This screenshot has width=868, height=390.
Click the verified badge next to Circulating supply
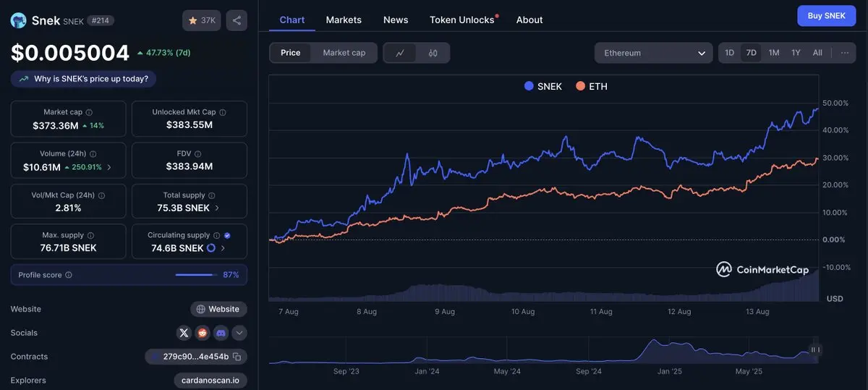227,235
